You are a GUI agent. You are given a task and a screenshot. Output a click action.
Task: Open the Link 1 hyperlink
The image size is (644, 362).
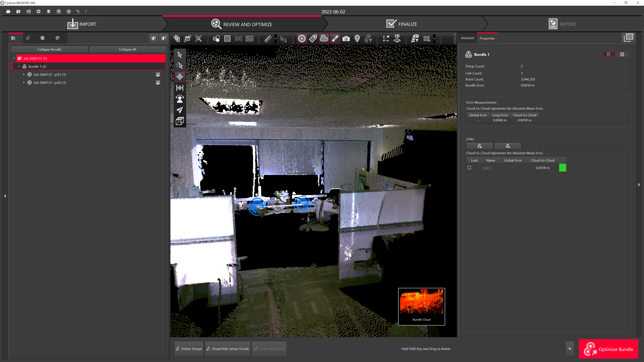coord(487,168)
